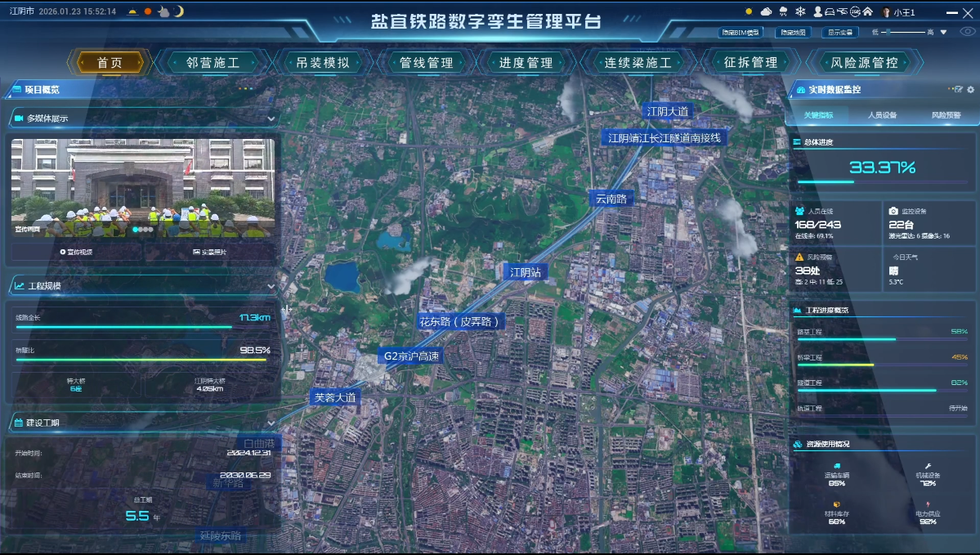Viewport: 980px width, 555px height.
Task: Click the home icon in the top toolbar
Action: point(868,12)
